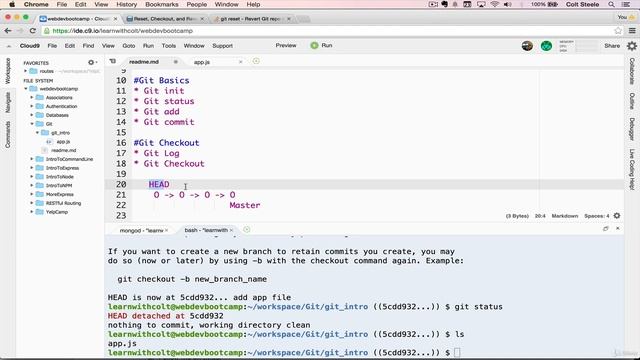Click the Wi-Fi status icon
The image size is (640, 360).
click(x=494, y=4)
